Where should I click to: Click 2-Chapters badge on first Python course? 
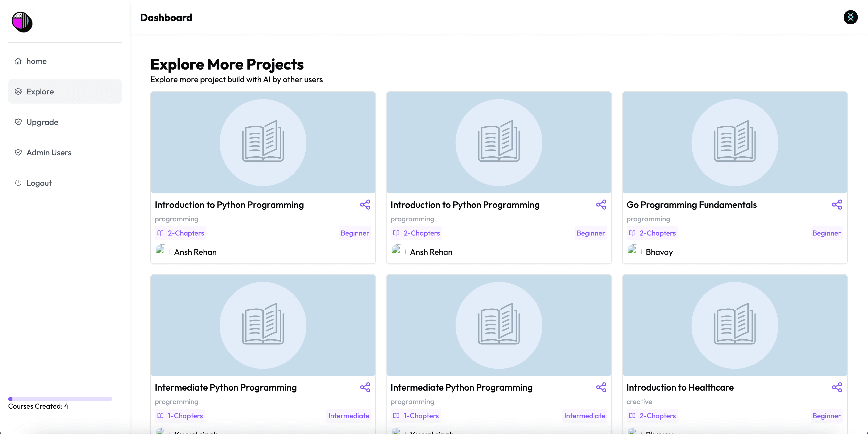coord(181,233)
